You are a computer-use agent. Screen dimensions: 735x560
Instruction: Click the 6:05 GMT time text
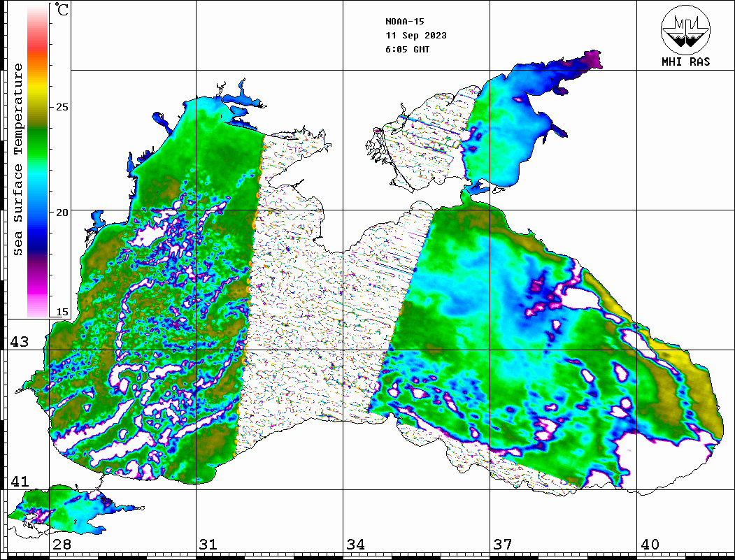pos(408,50)
